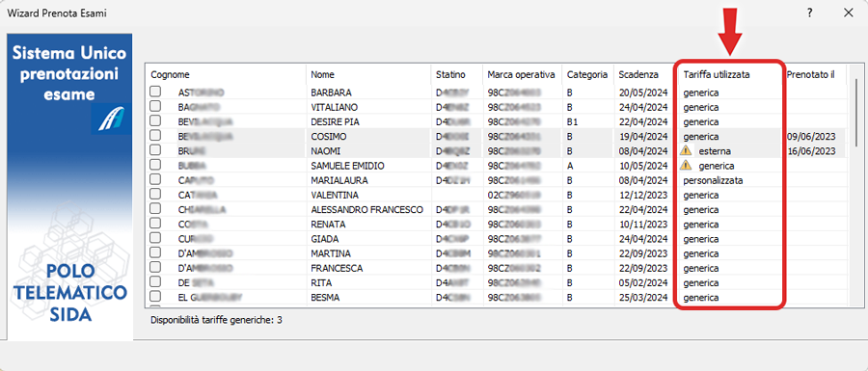Image resolution: width=868 pixels, height=371 pixels.
Task: Check the box for BESMA's row
Action: (155, 297)
